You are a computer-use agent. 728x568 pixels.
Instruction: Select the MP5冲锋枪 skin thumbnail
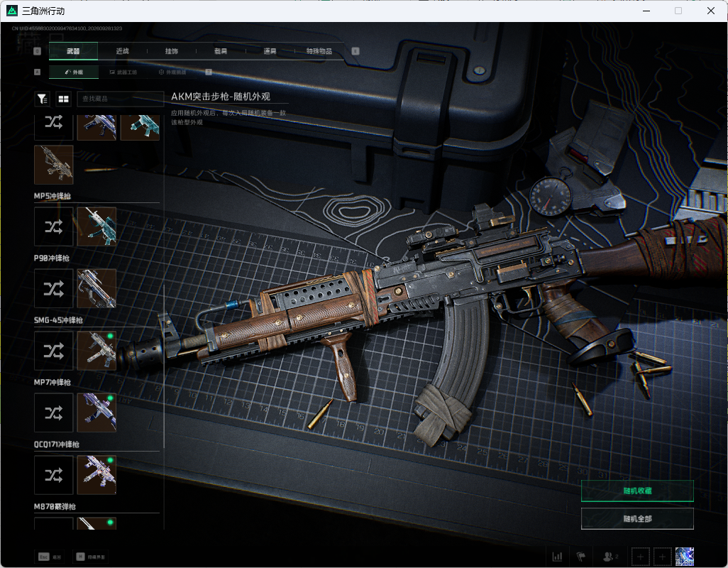[x=96, y=226]
